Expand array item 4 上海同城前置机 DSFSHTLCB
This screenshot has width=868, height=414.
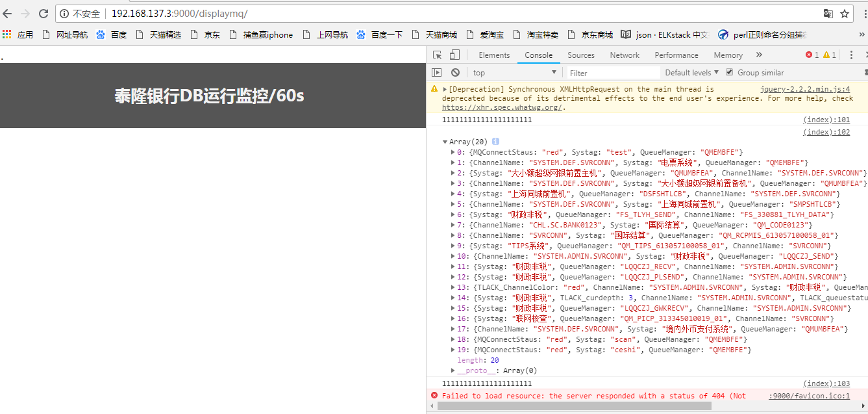(453, 194)
